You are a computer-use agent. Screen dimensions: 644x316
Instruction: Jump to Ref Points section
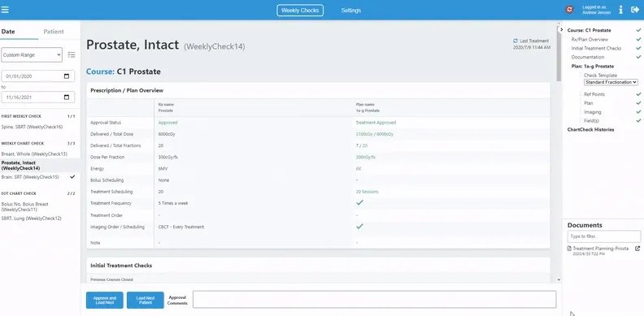point(594,94)
